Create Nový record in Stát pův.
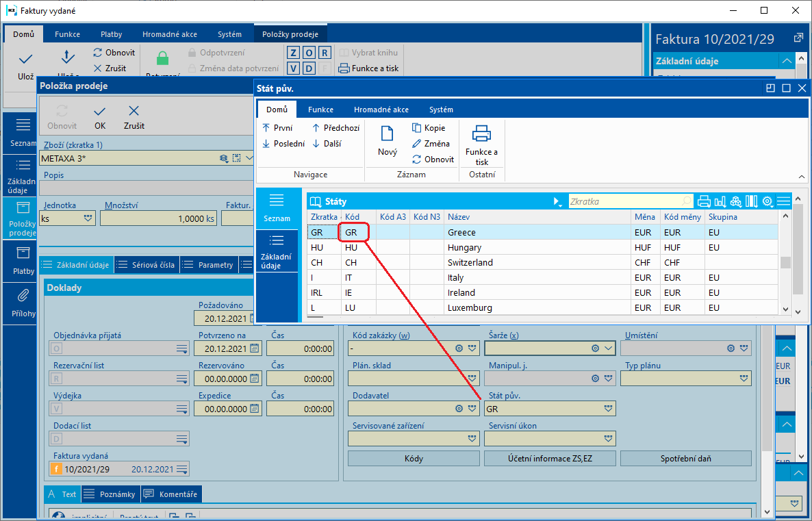 click(x=388, y=141)
